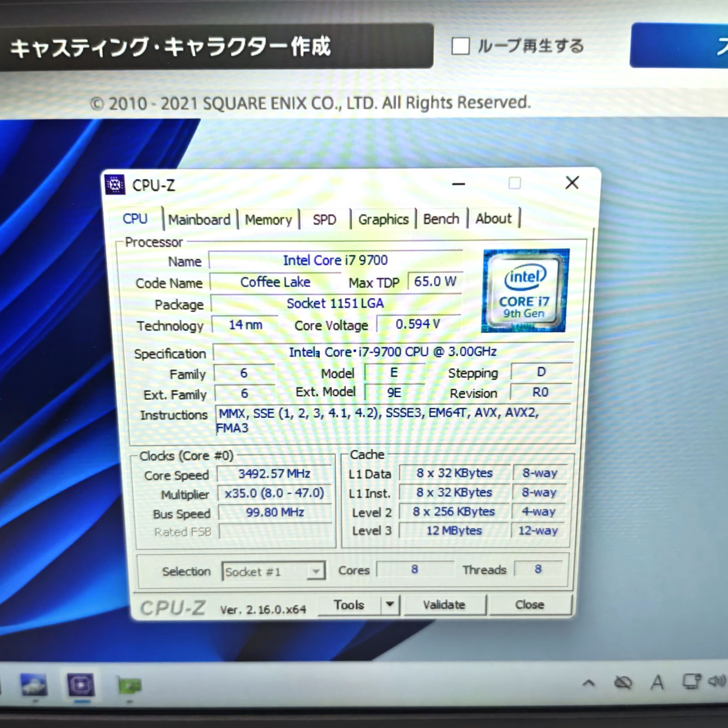The height and width of the screenshot is (728, 728).
Task: Minimize the CPU-Z window
Action: point(459,184)
